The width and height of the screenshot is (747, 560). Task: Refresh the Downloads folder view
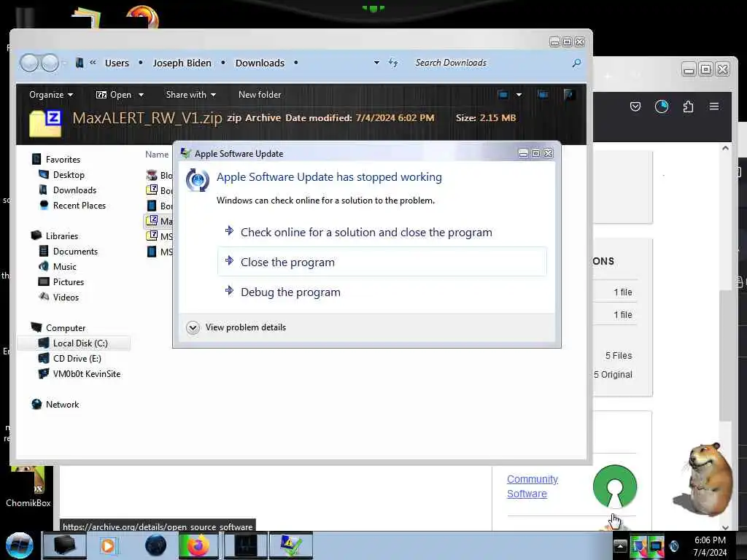click(393, 63)
